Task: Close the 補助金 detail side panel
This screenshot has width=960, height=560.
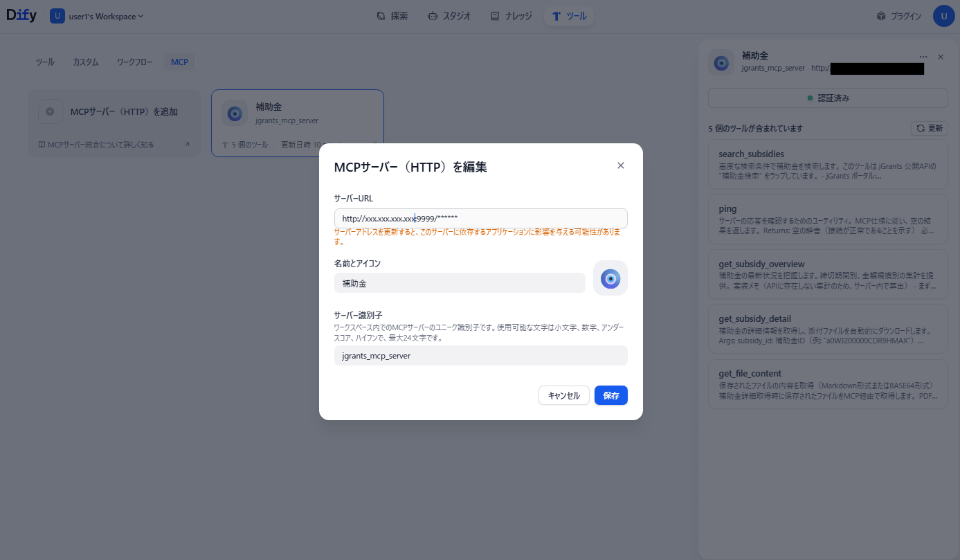Action: click(941, 57)
